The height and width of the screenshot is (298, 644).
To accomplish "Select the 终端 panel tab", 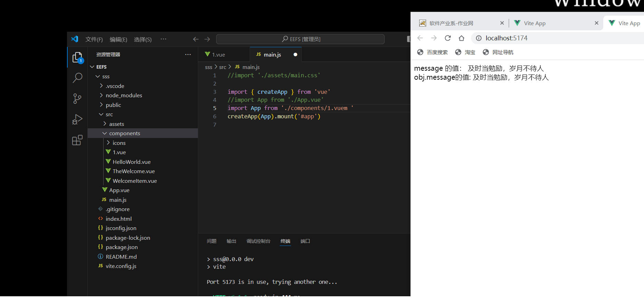I will [286, 241].
